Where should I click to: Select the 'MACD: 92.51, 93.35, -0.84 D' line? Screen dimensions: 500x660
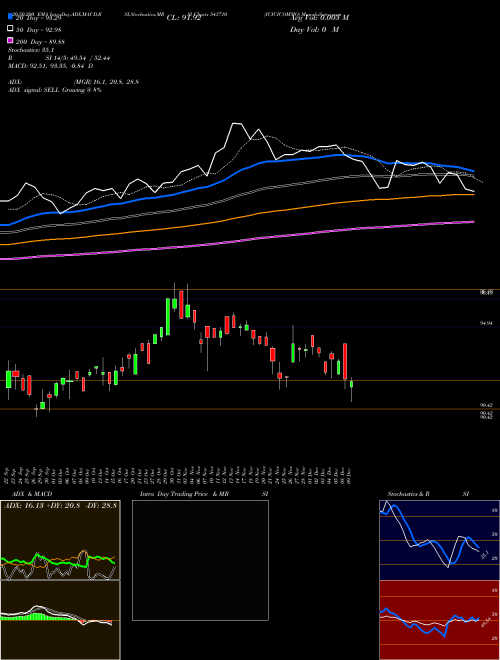pyautogui.click(x=51, y=66)
